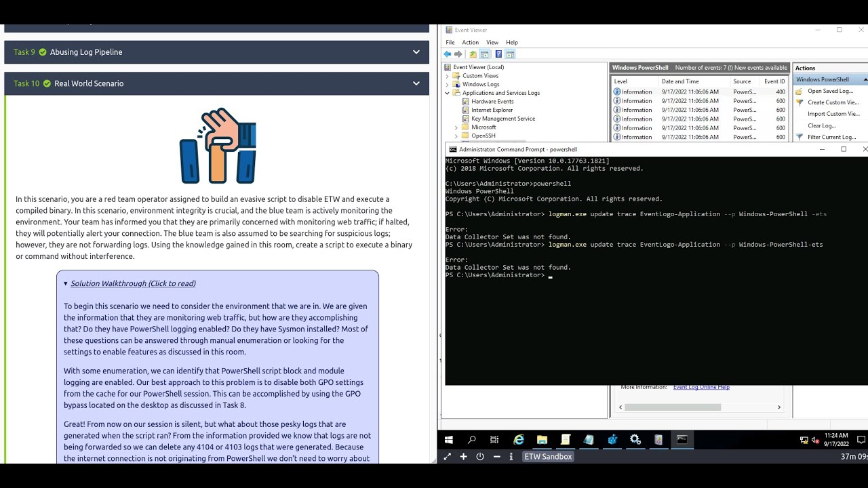Viewport: 868px width, 488px height.
Task: Click horizontal scrollbar in event details pane
Action: [673, 407]
